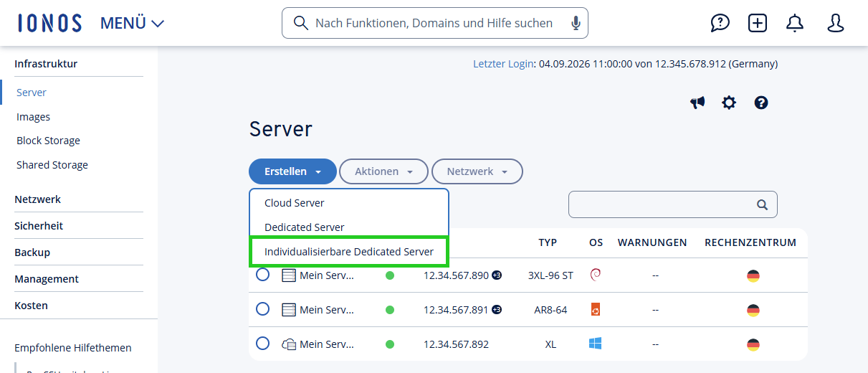Screen dimensions: 868x373
Task: Activate microphone voice search icon
Action: tap(576, 23)
